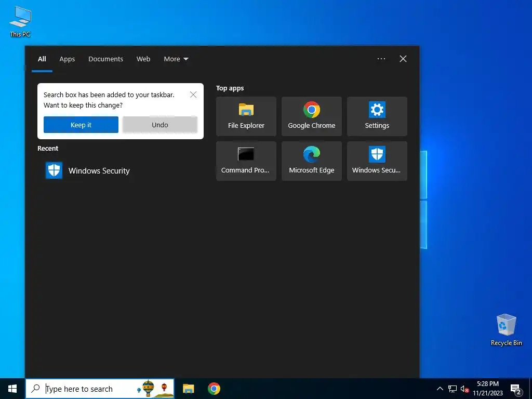Click Keep it to keep the search box
The height and width of the screenshot is (399, 532).
click(x=81, y=125)
